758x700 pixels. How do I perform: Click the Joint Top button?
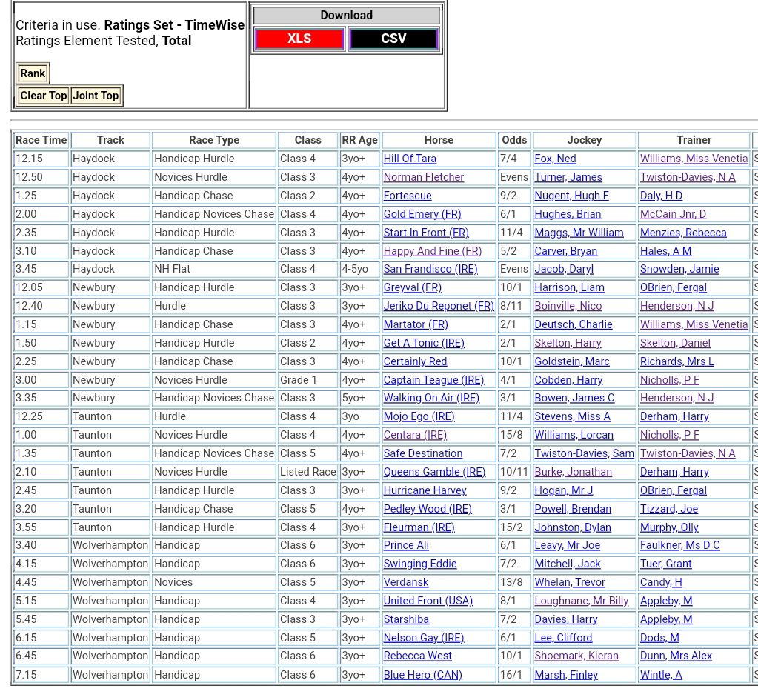tap(96, 96)
